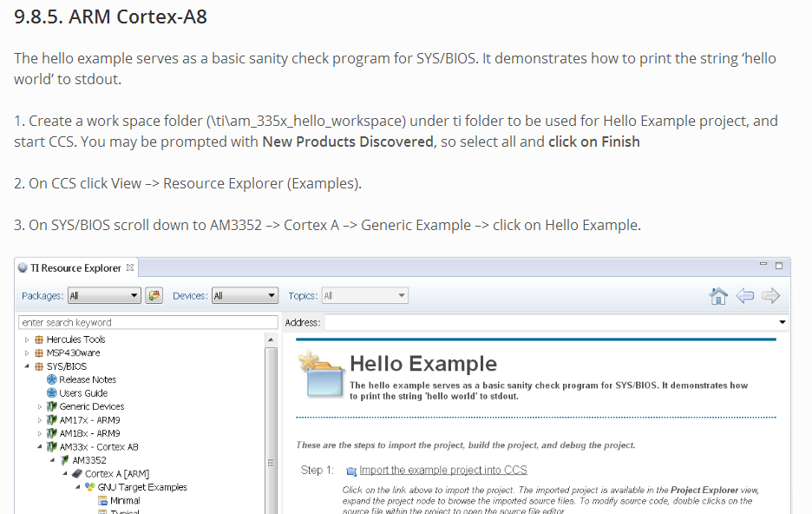The width and height of the screenshot is (812, 514).
Task: Click the Cortex A [ARM] core icon
Action: point(77,473)
